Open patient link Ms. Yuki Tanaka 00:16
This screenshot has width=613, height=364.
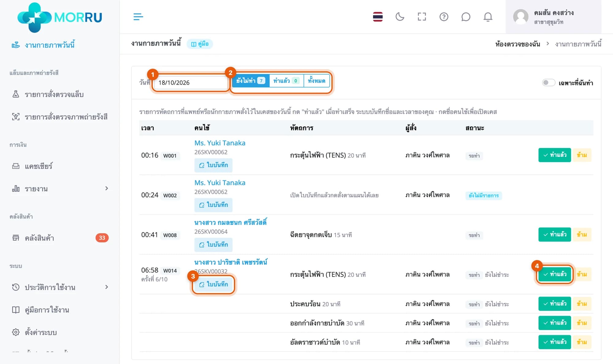220,143
